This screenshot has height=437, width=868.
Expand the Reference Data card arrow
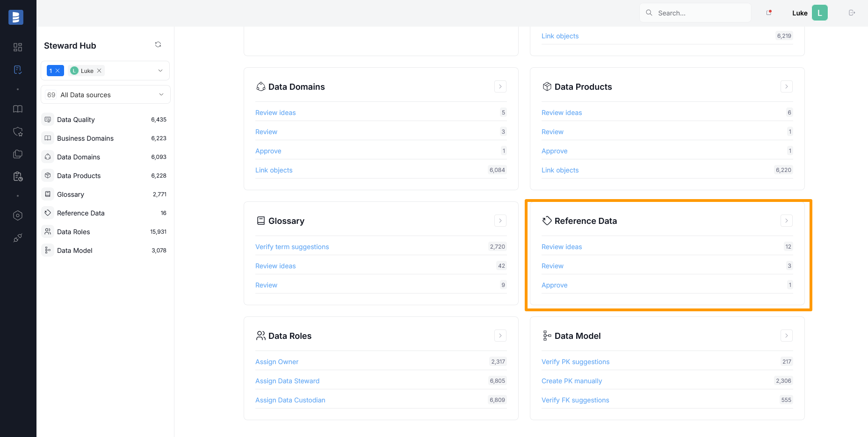point(786,221)
